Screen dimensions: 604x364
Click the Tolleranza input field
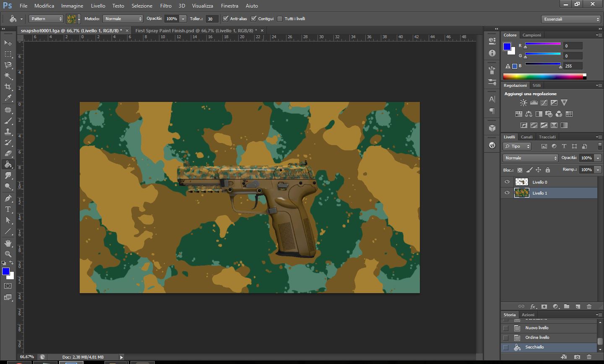(x=211, y=19)
